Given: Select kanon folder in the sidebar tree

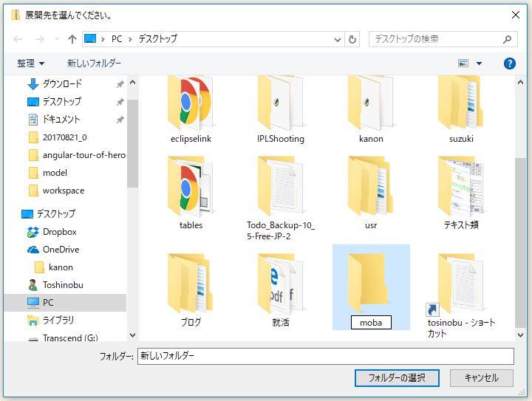Looking at the screenshot, I should pyautogui.click(x=61, y=267).
